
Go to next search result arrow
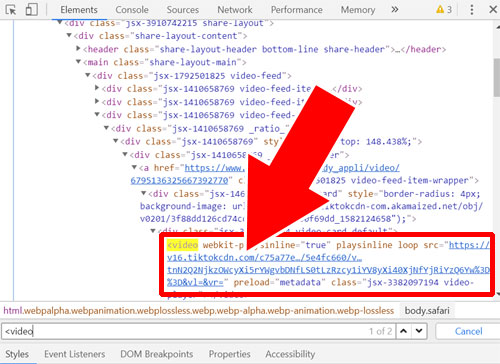click(x=419, y=331)
